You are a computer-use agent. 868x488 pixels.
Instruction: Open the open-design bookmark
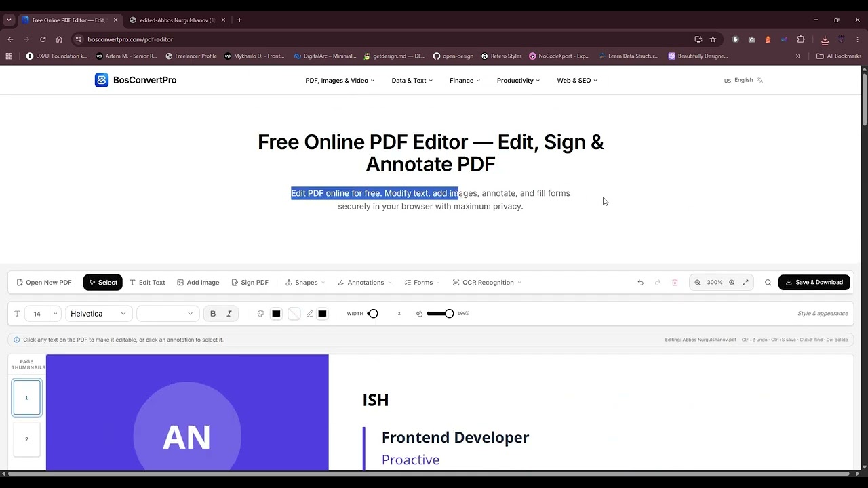click(x=453, y=56)
